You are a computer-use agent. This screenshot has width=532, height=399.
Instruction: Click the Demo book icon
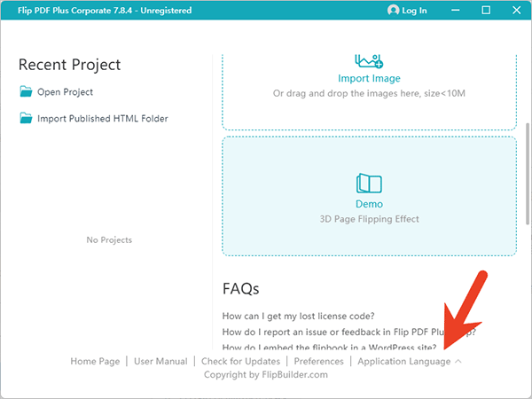369,184
